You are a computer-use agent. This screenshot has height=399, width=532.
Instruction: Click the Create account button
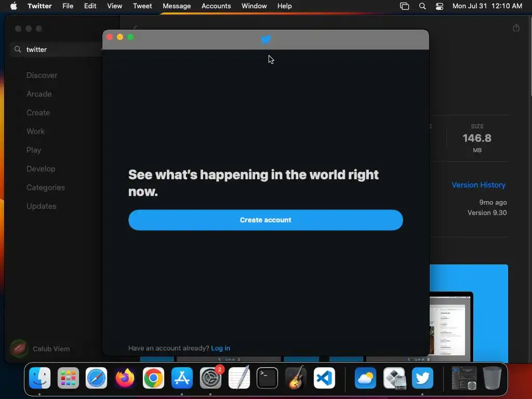(x=265, y=220)
